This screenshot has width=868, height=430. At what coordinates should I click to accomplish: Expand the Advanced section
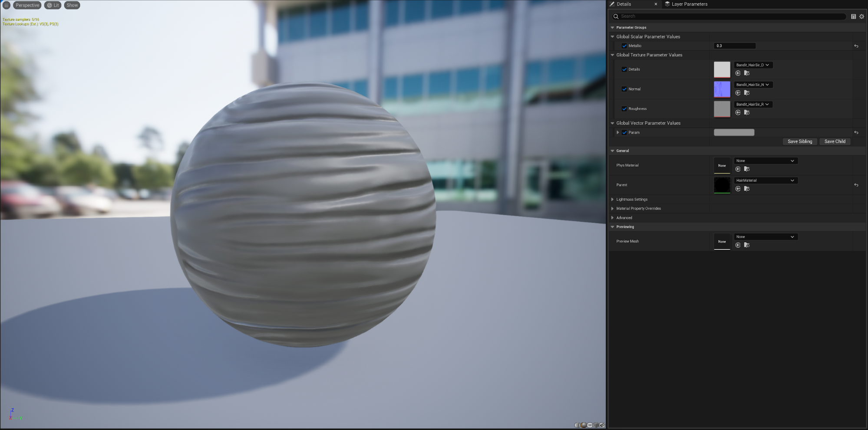tap(612, 218)
